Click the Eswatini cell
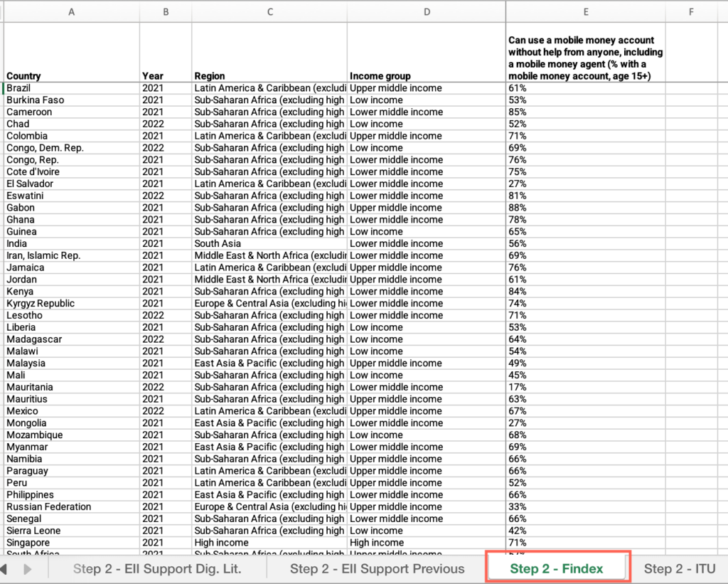 (x=72, y=196)
